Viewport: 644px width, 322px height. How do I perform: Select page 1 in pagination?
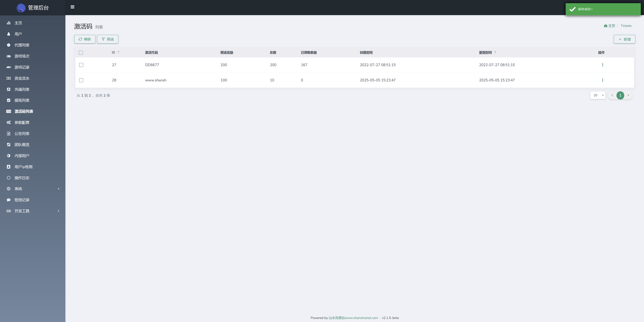(620, 95)
